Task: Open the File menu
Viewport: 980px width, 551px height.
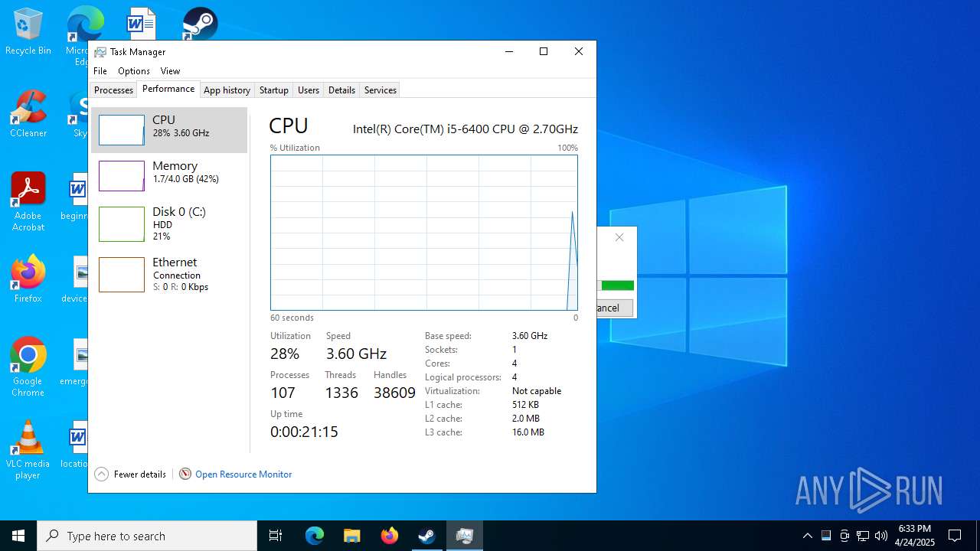Action: click(x=100, y=71)
